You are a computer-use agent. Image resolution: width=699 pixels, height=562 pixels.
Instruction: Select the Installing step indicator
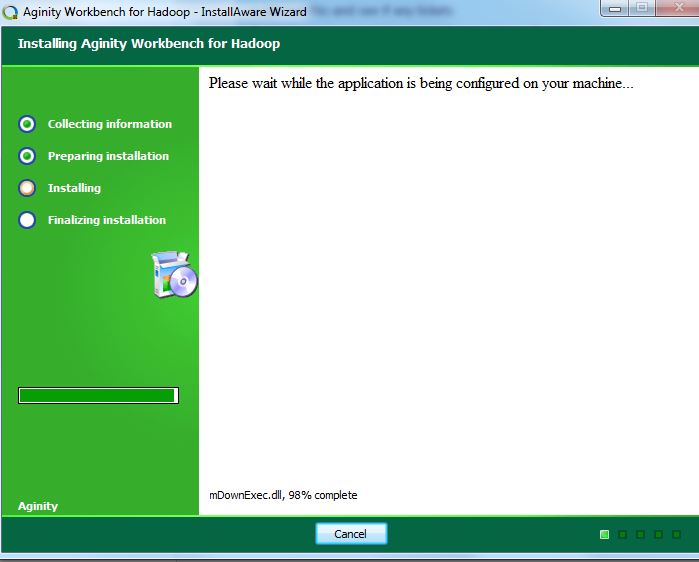tap(27, 188)
